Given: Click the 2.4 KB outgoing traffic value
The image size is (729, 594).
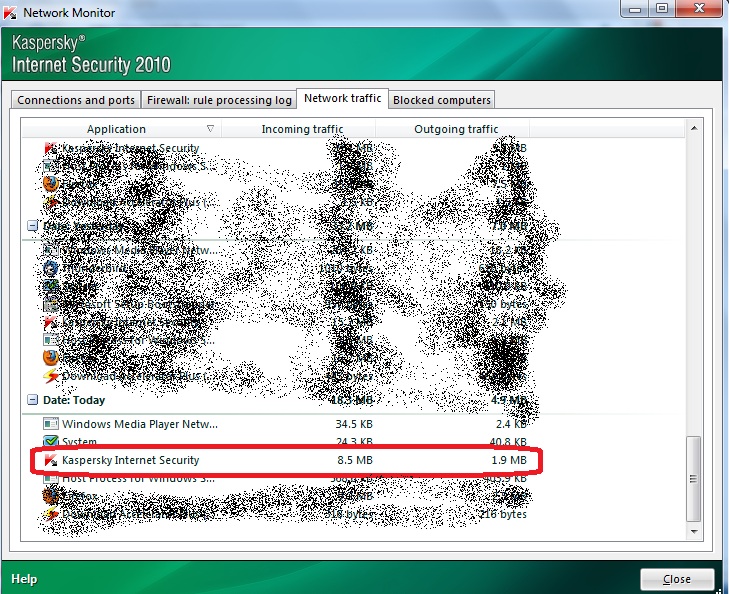Looking at the screenshot, I should [511, 424].
